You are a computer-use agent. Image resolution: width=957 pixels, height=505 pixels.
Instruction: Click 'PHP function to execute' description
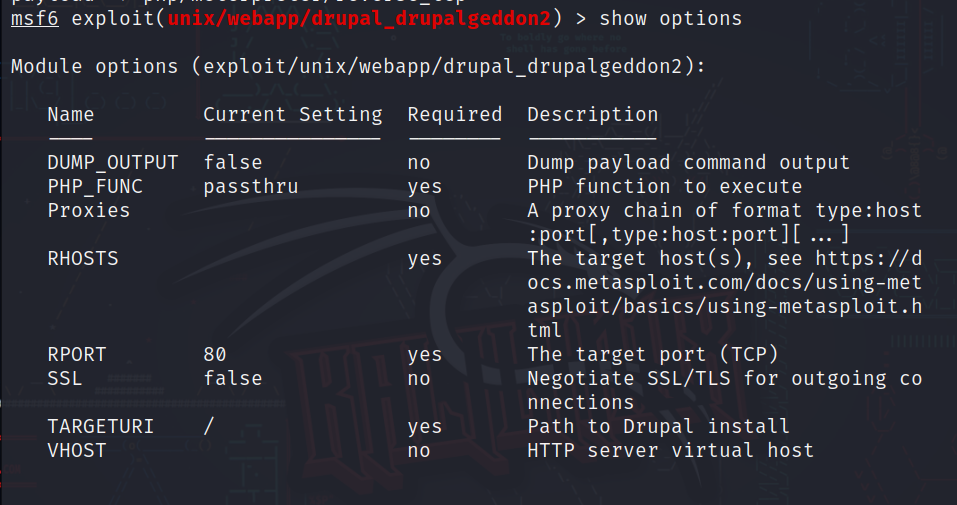(x=665, y=187)
